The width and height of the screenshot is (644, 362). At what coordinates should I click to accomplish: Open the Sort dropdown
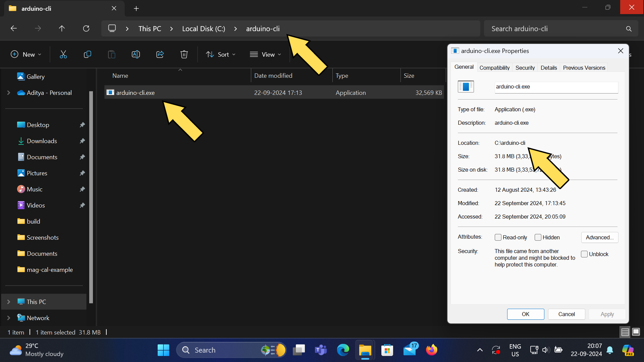coord(221,54)
